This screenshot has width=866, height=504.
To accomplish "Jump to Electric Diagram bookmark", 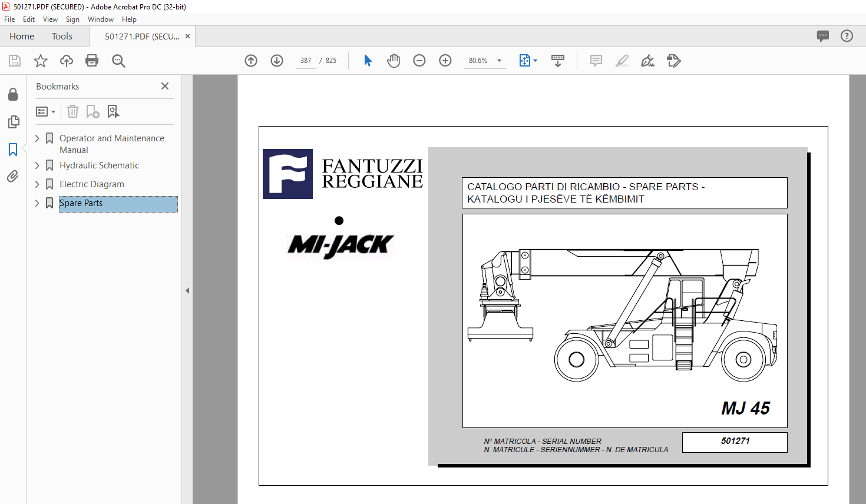I will coord(92,184).
